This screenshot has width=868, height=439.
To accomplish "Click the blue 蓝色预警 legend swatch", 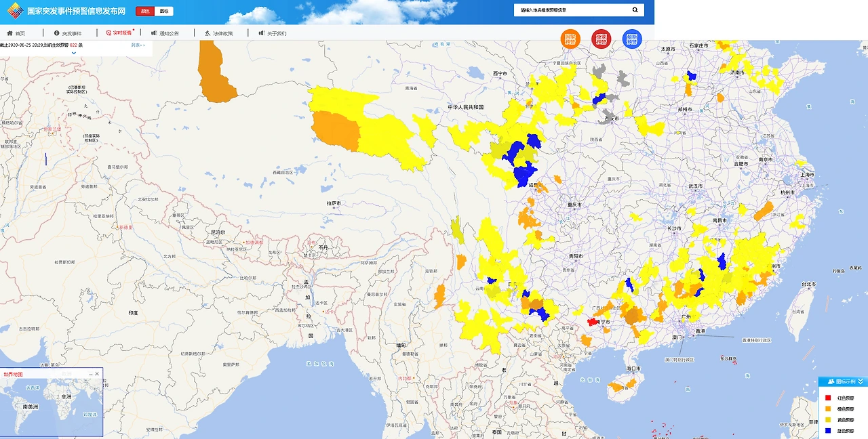I will click(827, 431).
